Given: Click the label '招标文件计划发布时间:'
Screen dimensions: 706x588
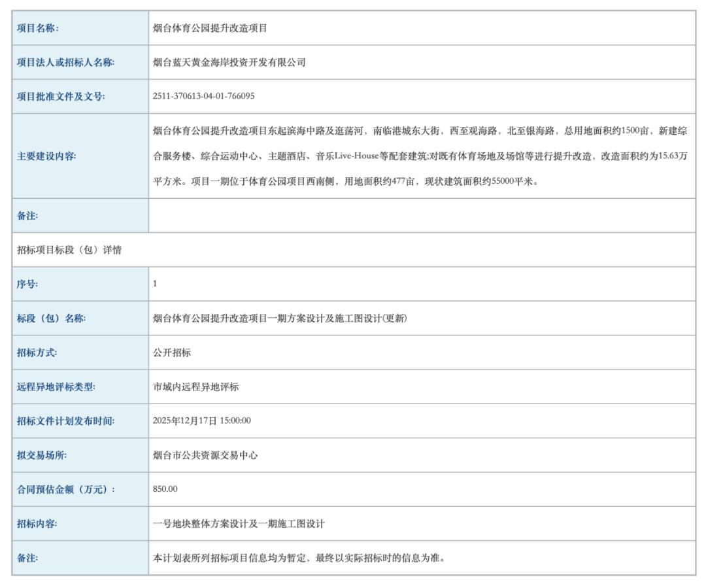Looking at the screenshot, I should [x=66, y=421].
